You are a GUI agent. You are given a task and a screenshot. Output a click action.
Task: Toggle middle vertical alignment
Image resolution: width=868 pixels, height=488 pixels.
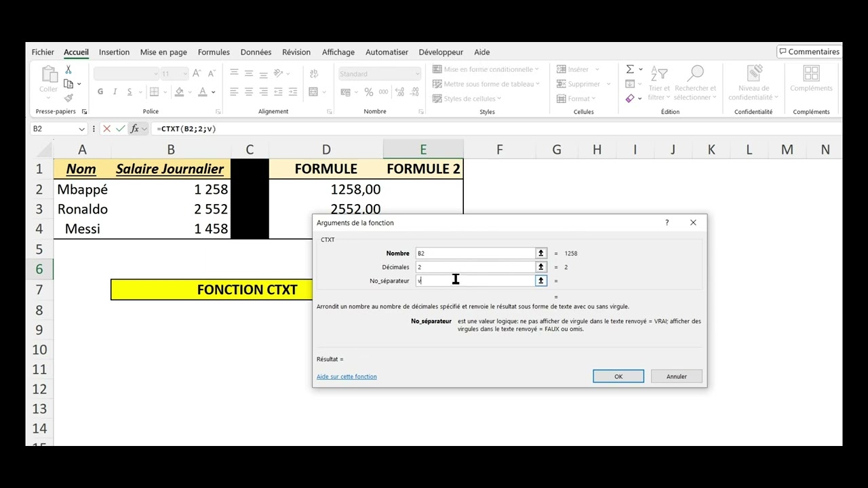(x=249, y=73)
